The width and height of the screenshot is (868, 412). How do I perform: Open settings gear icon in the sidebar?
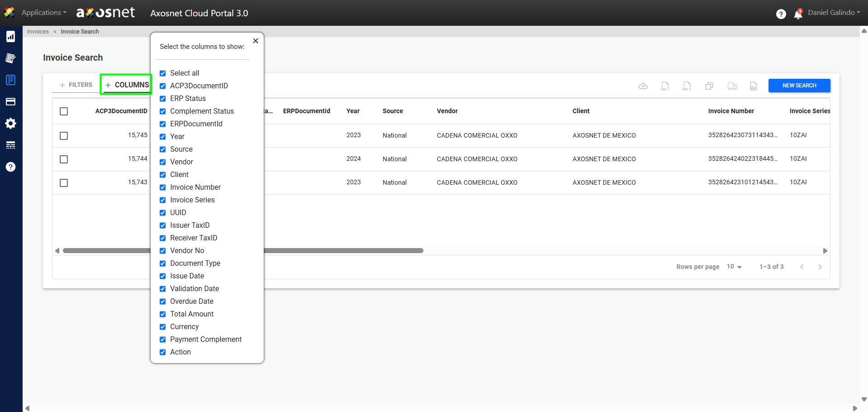pyautogui.click(x=11, y=124)
